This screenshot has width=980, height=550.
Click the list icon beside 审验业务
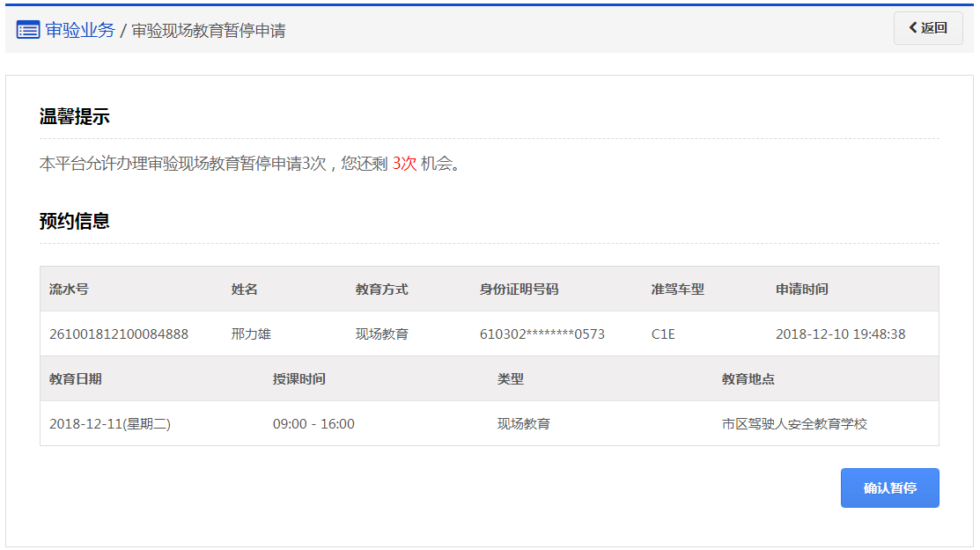(x=28, y=30)
